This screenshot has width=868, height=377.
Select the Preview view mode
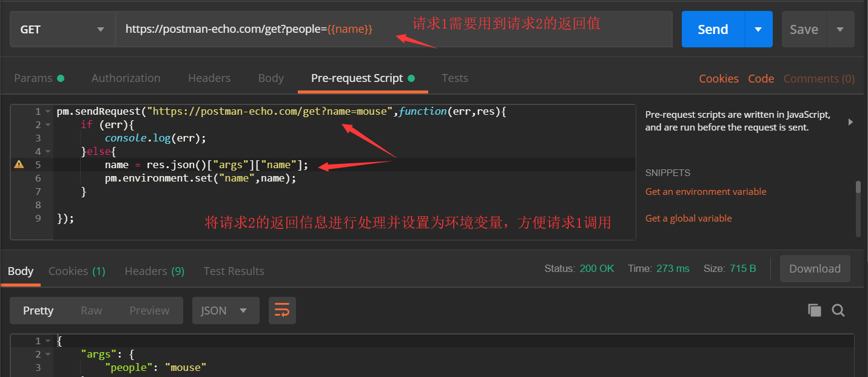pos(149,310)
